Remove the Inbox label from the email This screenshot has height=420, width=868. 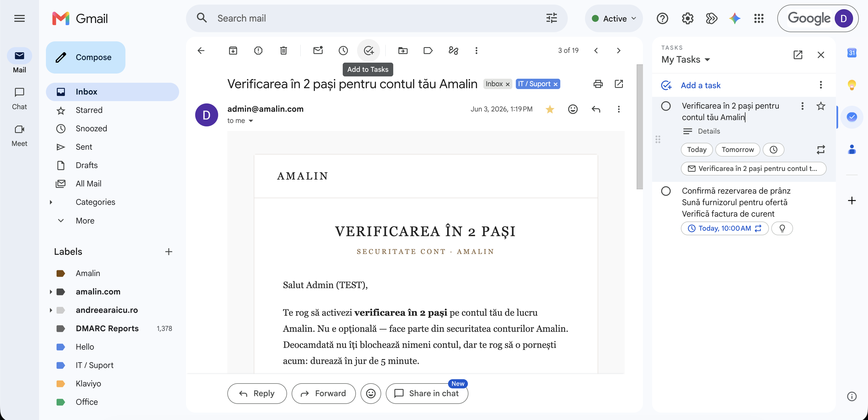[507, 84]
